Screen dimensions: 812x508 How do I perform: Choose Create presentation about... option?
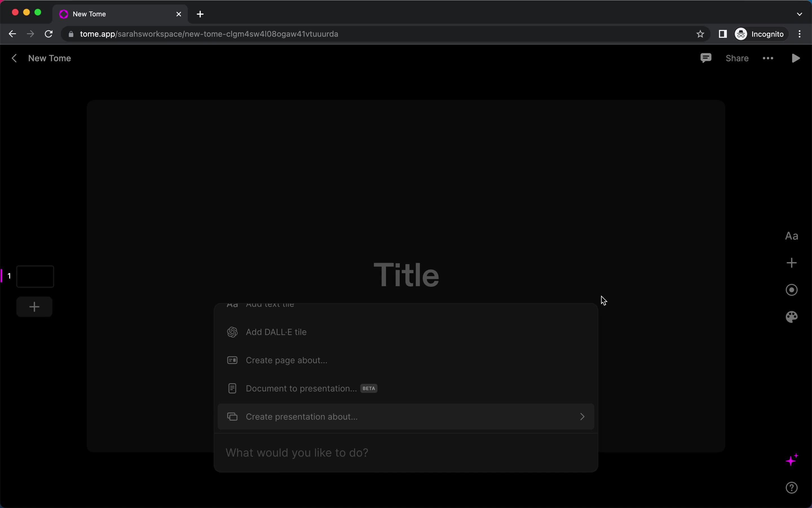[406, 417]
